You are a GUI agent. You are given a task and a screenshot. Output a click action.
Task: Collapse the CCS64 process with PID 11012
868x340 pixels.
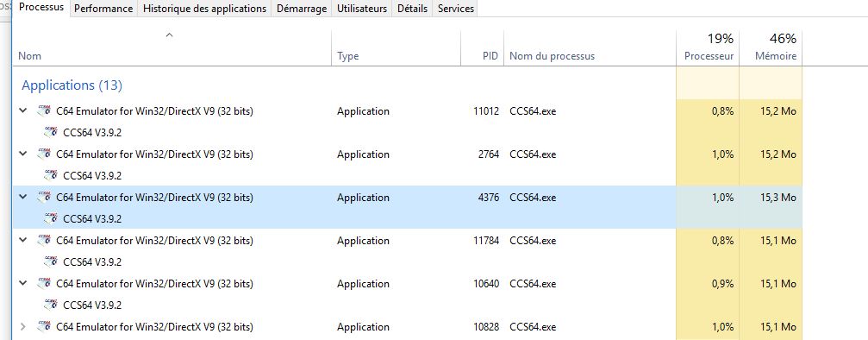22,111
